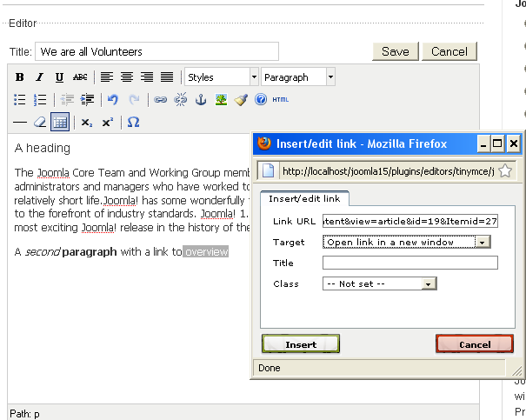526x420 pixels.
Task: Toggle underline formatting button
Action: (x=60, y=77)
